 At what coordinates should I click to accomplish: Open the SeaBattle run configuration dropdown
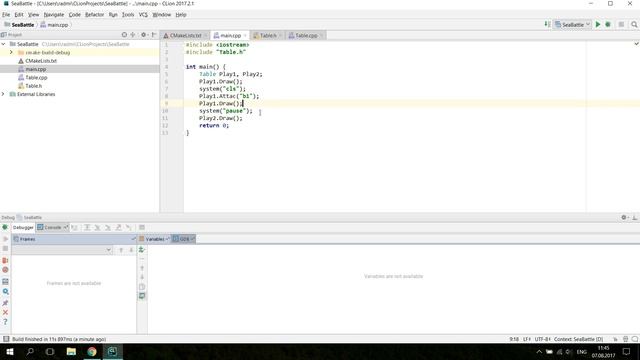click(x=573, y=24)
